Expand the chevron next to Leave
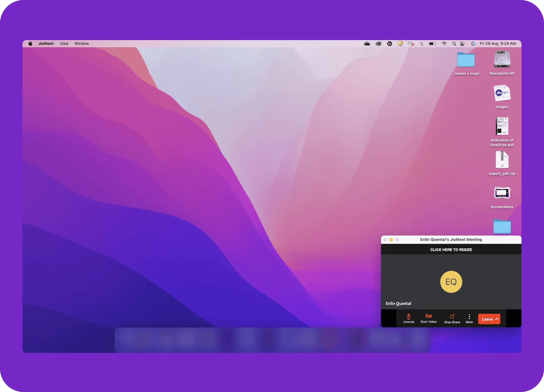 click(x=497, y=319)
